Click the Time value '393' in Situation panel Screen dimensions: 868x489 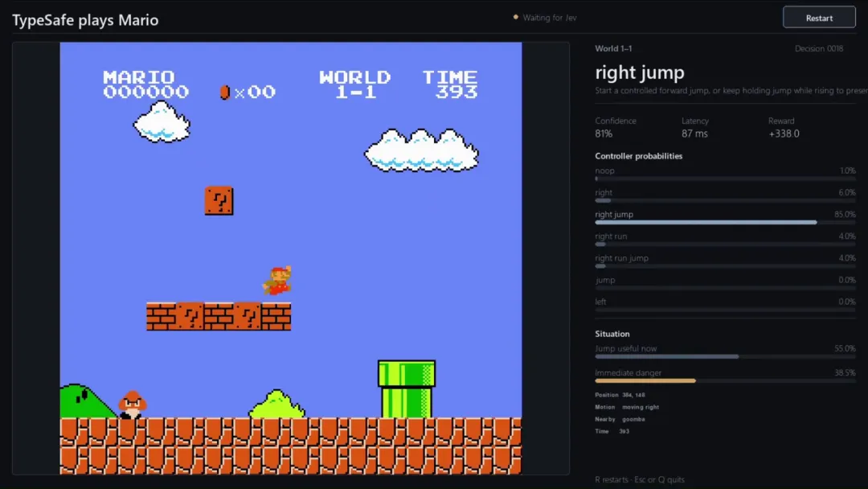point(624,431)
